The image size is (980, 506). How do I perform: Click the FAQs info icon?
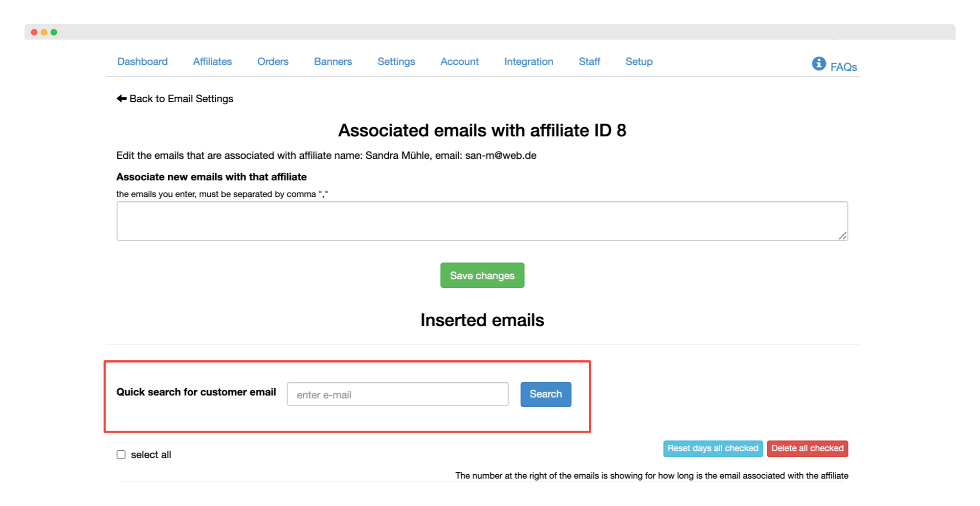[x=819, y=64]
